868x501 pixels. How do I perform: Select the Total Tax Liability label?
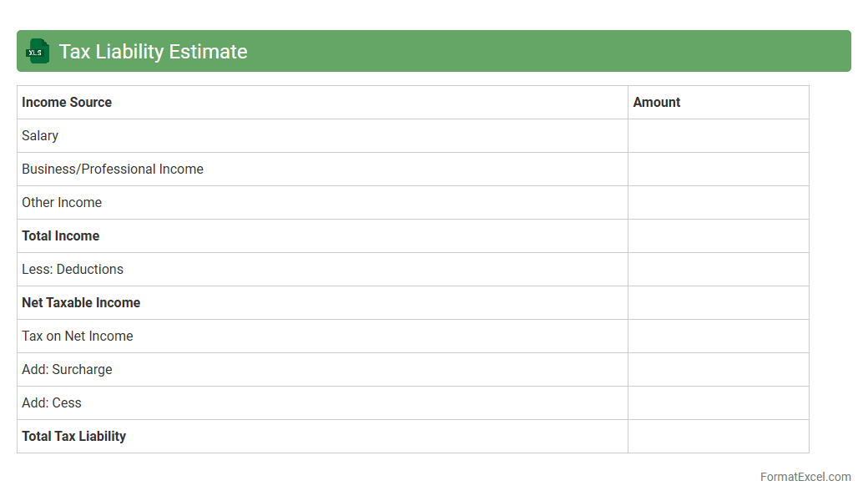(x=73, y=436)
